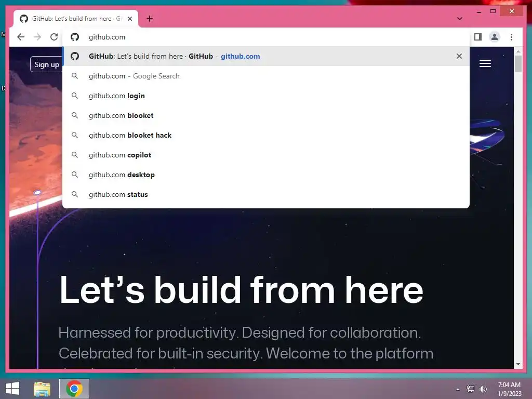Viewport: 532px width, 399px height.
Task: Click the forward navigation arrow
Action: pos(37,37)
